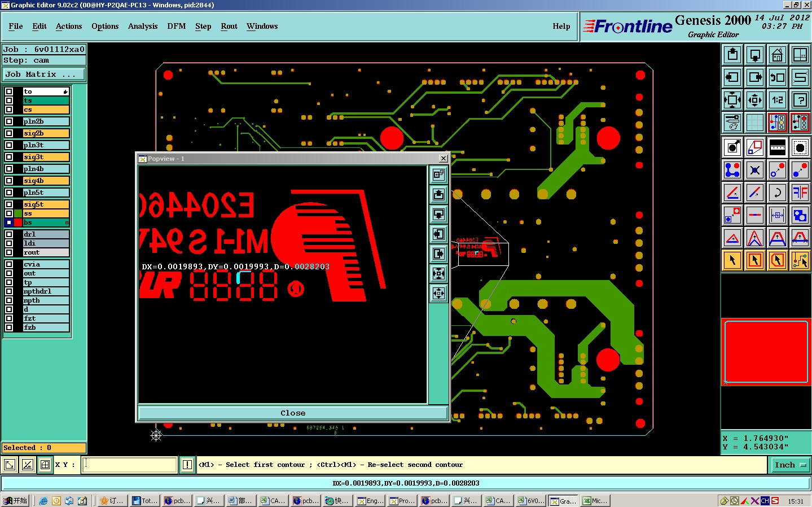Toggle the checkbox for layer drl
Image resolution: width=812 pixels, height=507 pixels.
pos(9,234)
